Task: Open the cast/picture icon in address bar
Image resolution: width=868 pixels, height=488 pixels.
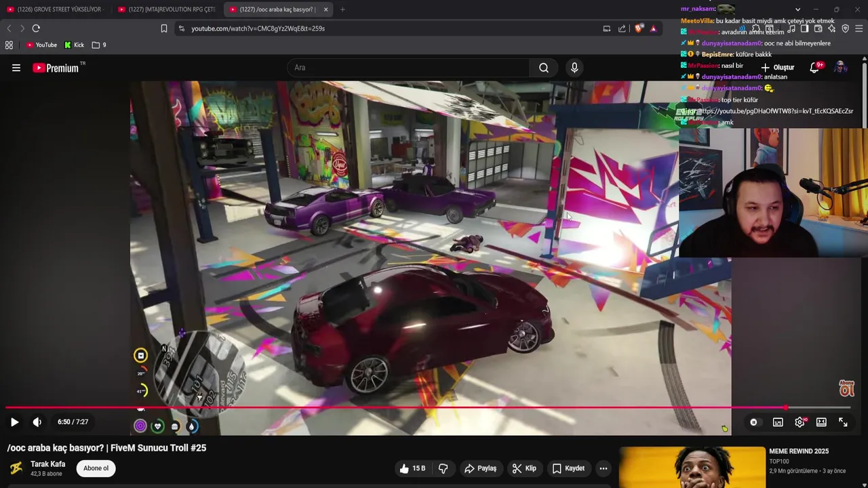Action: click(607, 28)
